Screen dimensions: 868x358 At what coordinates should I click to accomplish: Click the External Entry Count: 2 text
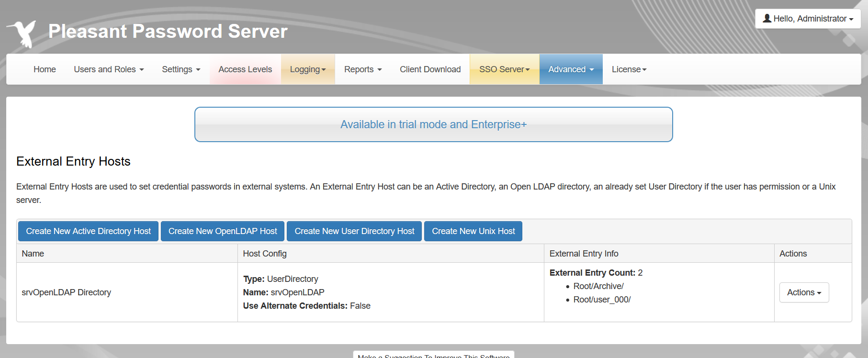coord(596,273)
